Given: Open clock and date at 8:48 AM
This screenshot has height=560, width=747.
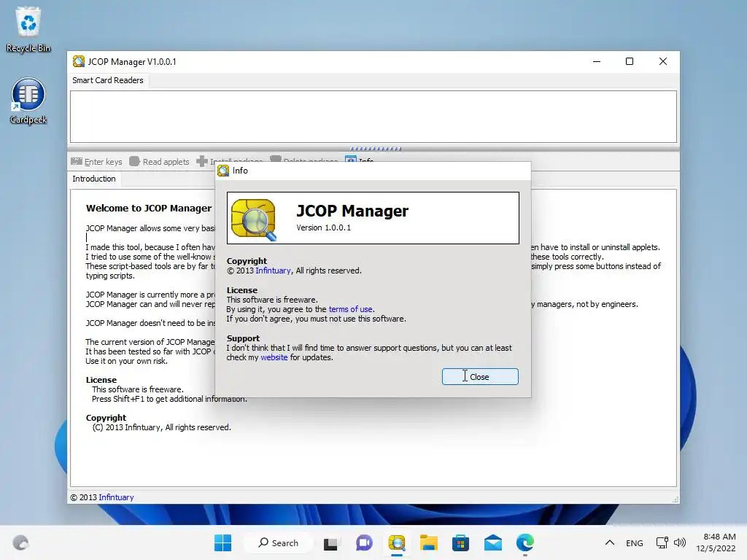Looking at the screenshot, I should tap(716, 542).
